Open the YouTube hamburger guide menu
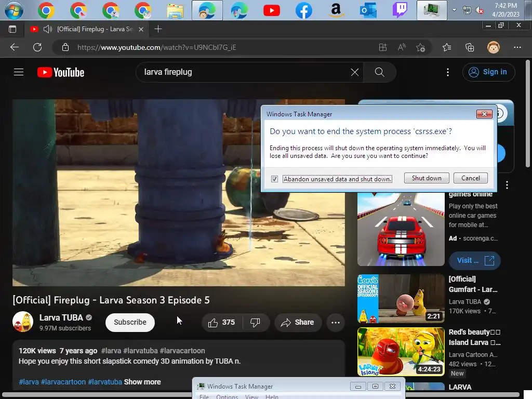The width and height of the screenshot is (532, 399). point(19,72)
